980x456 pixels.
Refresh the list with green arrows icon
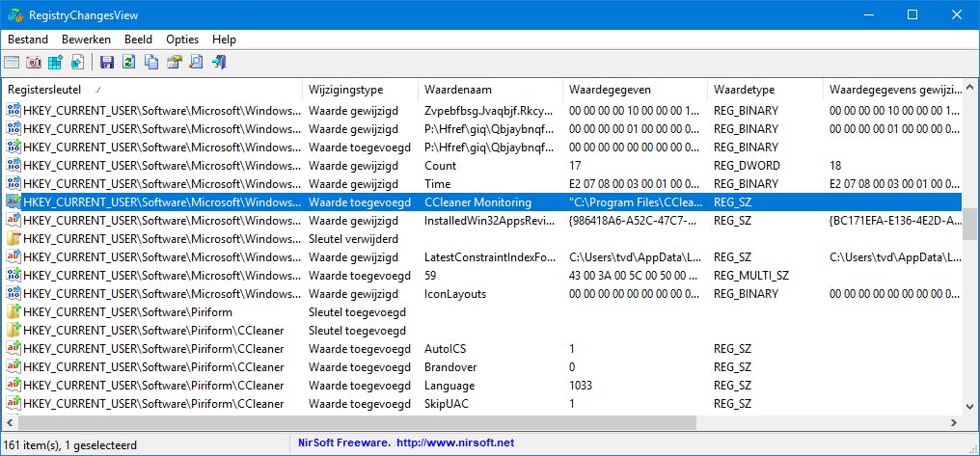[128, 62]
